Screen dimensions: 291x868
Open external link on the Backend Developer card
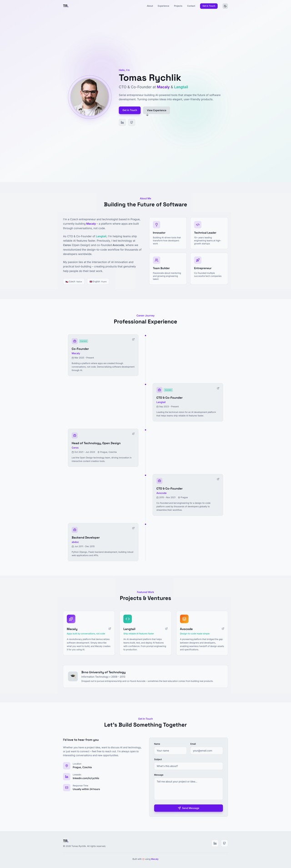(x=133, y=528)
